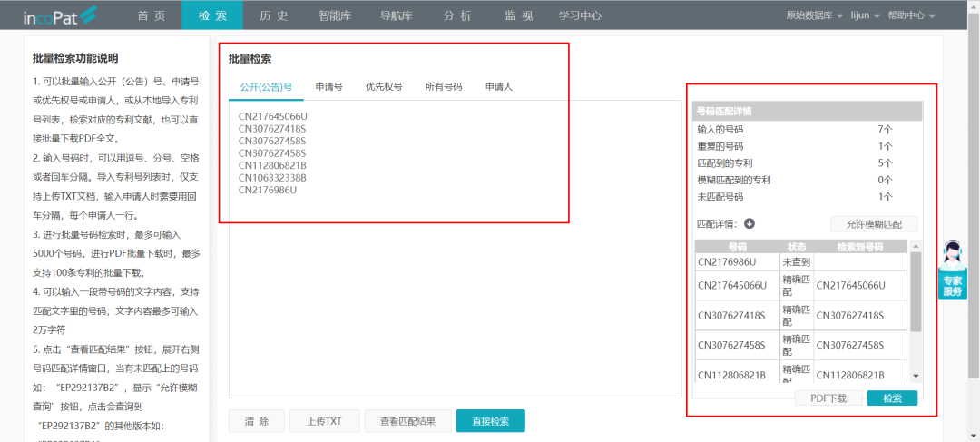980x442 pixels.
Task: Enable 允许模糊匹配 fuzzy matching
Action: point(873,224)
